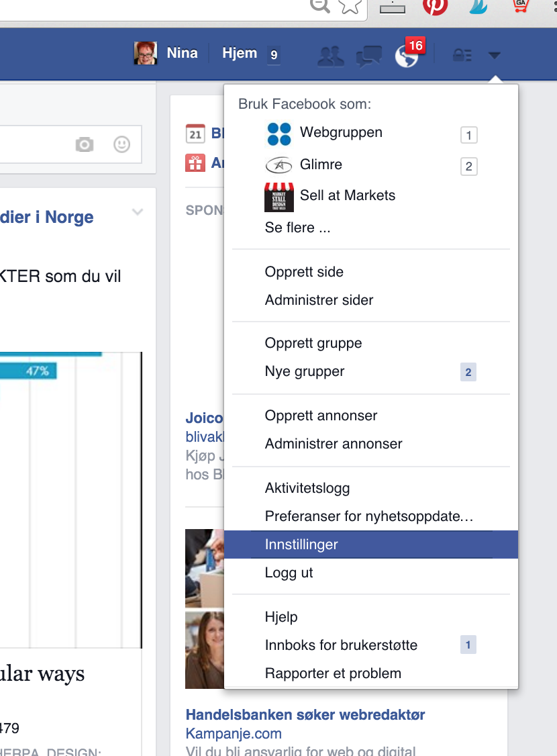Choose Opprett annonser
557x756 pixels.
pos(321,416)
